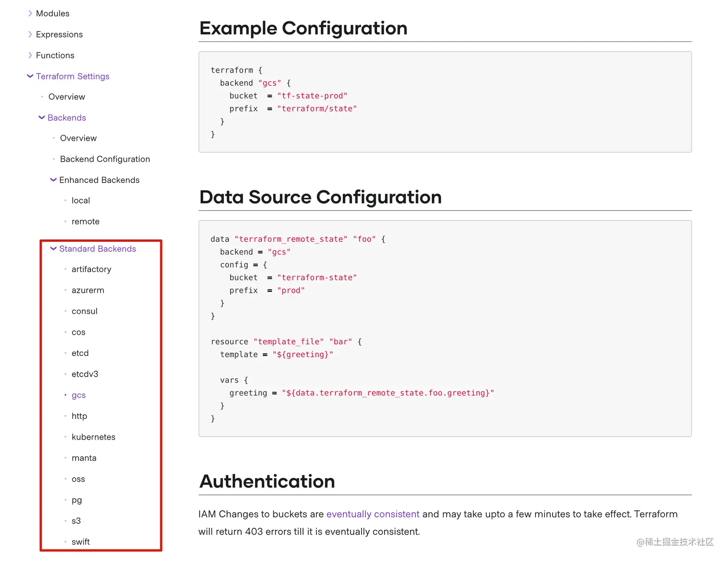Viewport: 728px width, 561px height.
Task: Select the artifactory backend entry
Action: 91,269
